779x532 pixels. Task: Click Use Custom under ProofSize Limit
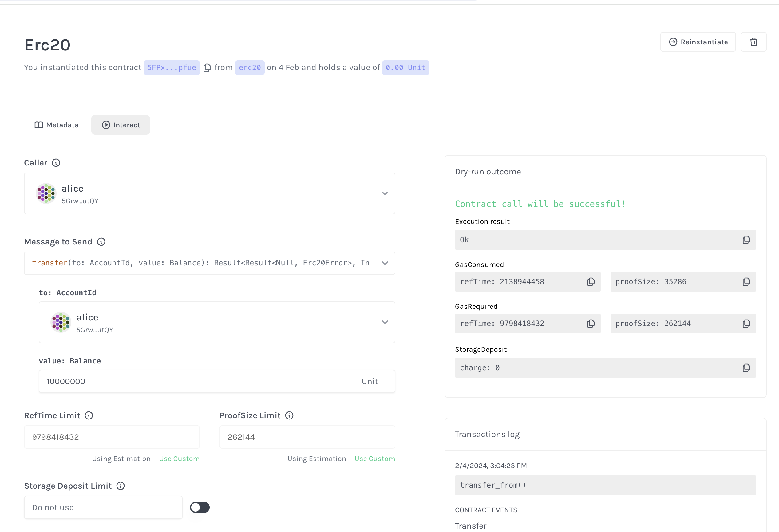[374, 459]
